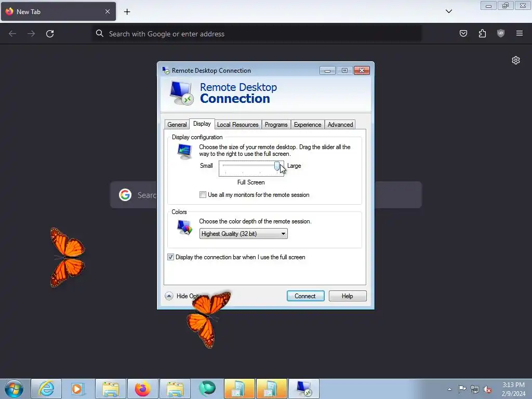Enable use all my monitors checkbox

pos(203,195)
